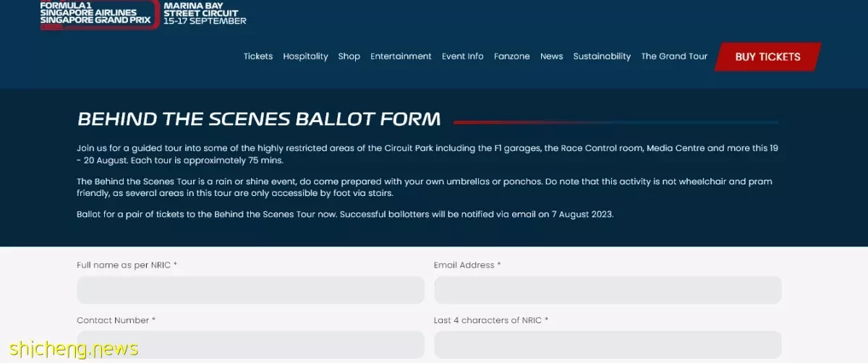Open the Entertainment menu
The image size is (868, 363).
click(x=401, y=56)
